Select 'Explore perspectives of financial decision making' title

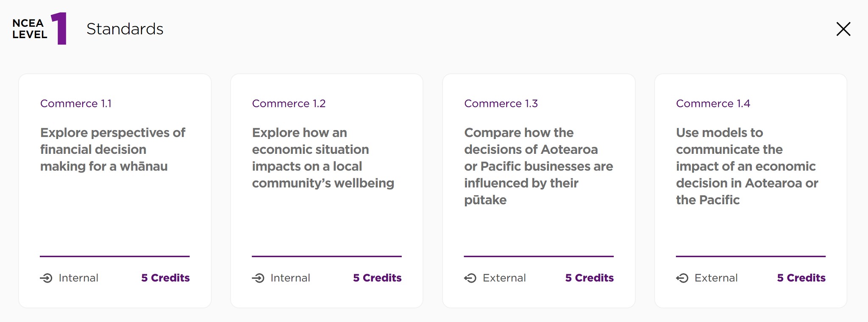point(112,149)
